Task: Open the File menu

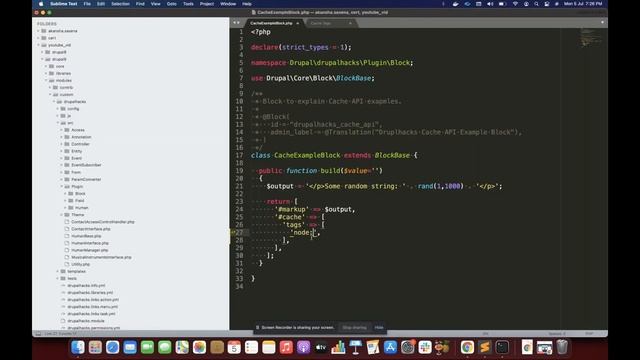Action: click(x=87, y=4)
